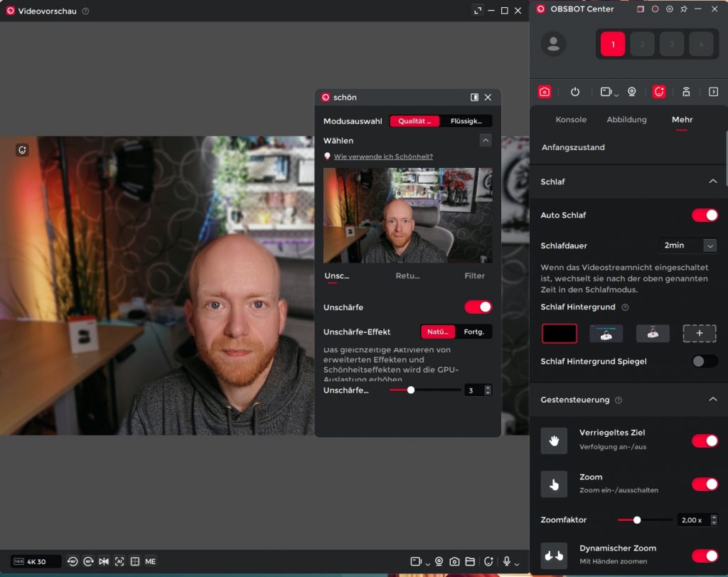
Task: Collapse the Gestensteuerung section
Action: coord(712,400)
